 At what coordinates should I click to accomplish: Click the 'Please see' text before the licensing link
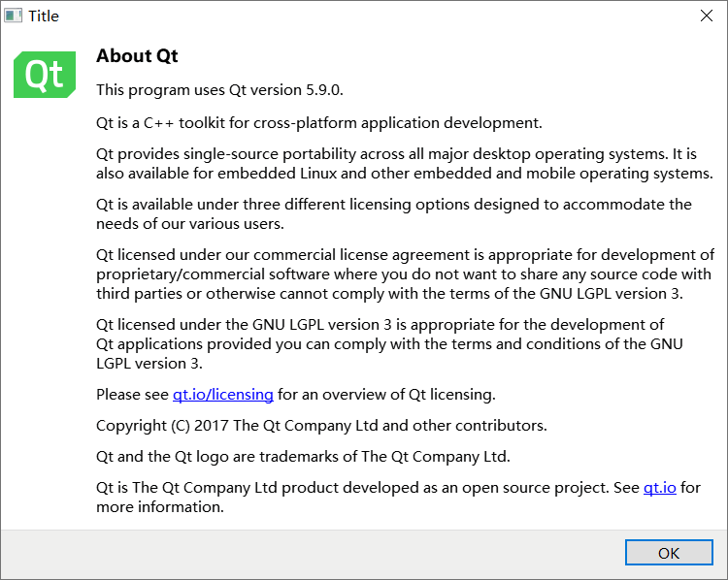132,395
